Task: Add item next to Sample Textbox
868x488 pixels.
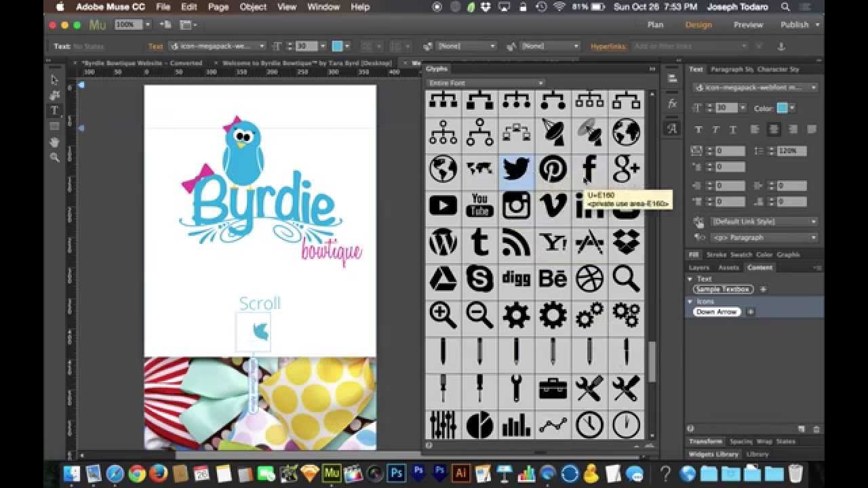Action: click(763, 289)
